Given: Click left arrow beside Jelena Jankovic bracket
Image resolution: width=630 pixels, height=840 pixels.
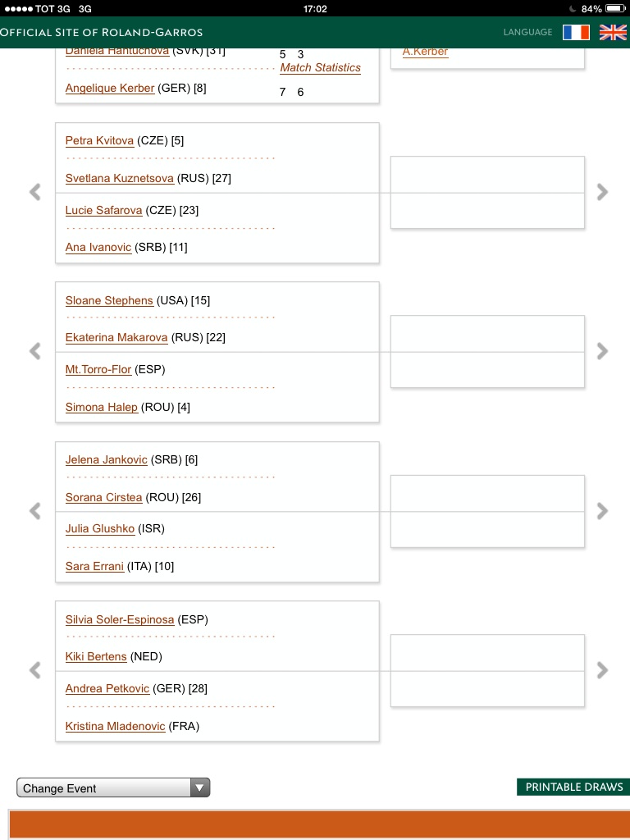Looking at the screenshot, I should [34, 511].
